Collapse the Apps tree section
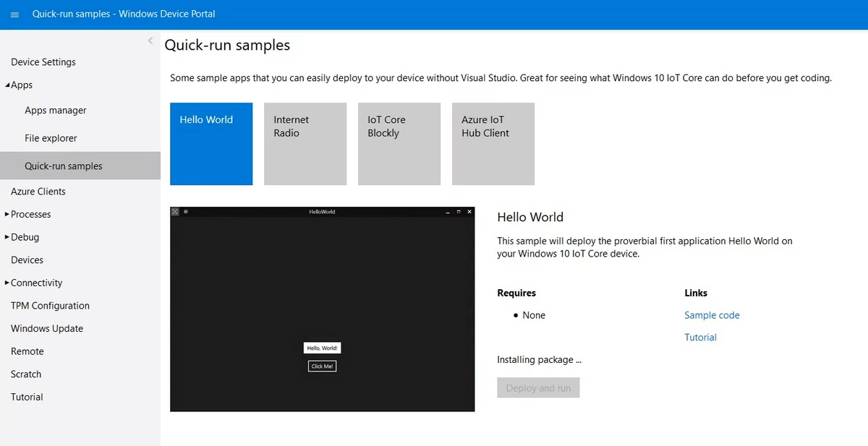Image resolution: width=868 pixels, height=446 pixels. [x=7, y=85]
